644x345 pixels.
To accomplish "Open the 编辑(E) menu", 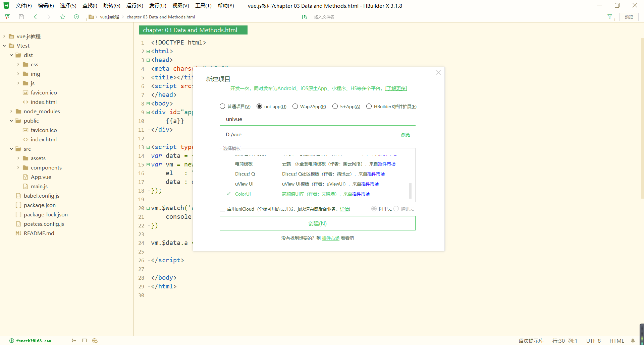I will [x=46, y=6].
